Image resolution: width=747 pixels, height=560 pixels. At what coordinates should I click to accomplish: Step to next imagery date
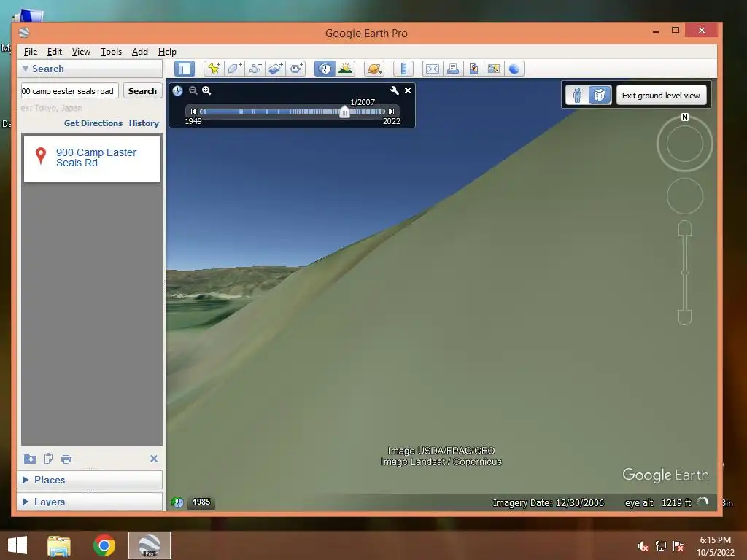391,112
